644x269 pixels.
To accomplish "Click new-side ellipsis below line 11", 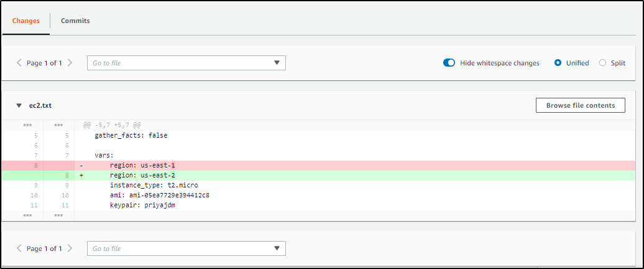I will coord(58,215).
